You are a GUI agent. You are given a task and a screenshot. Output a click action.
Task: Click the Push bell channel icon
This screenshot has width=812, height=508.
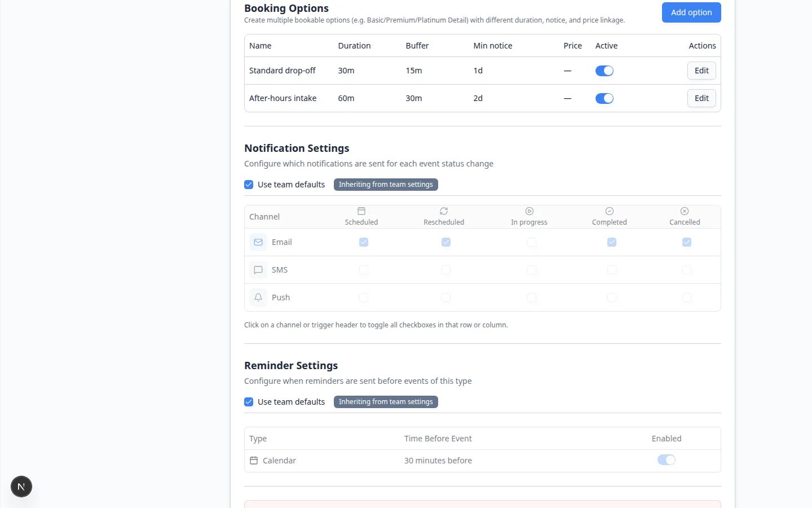(x=258, y=297)
